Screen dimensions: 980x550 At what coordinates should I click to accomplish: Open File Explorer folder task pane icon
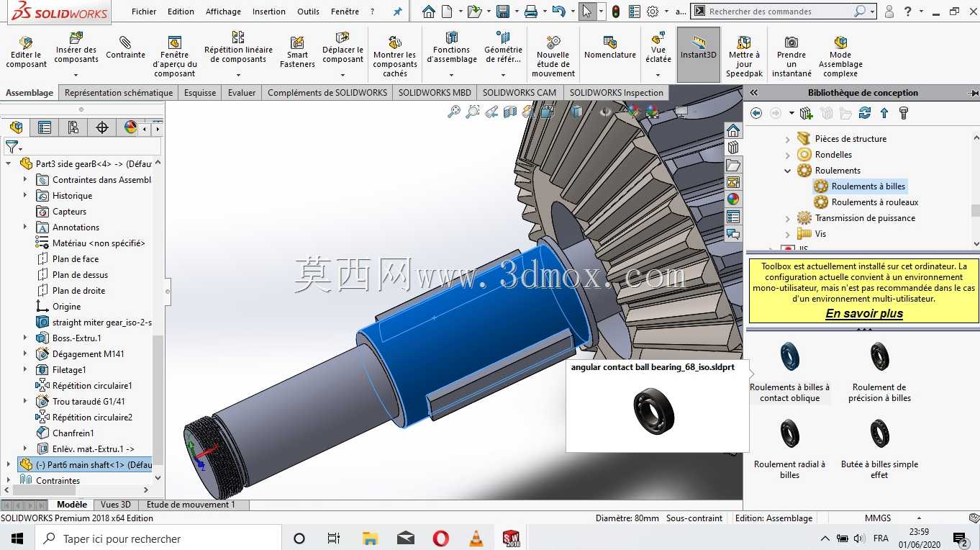tap(733, 165)
